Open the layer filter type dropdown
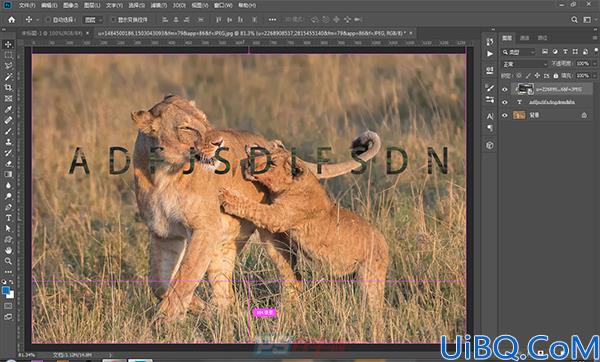 (x=519, y=52)
